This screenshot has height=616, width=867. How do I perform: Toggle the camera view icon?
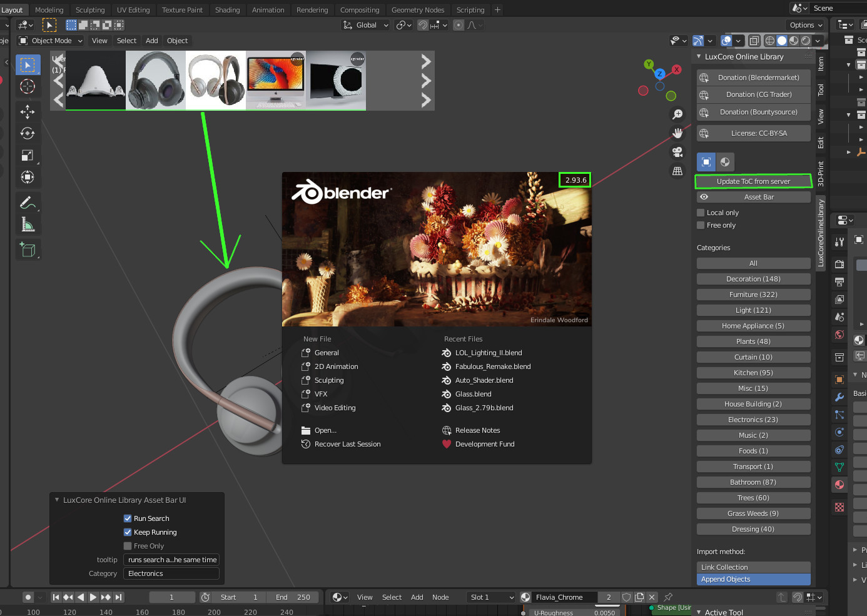point(677,152)
